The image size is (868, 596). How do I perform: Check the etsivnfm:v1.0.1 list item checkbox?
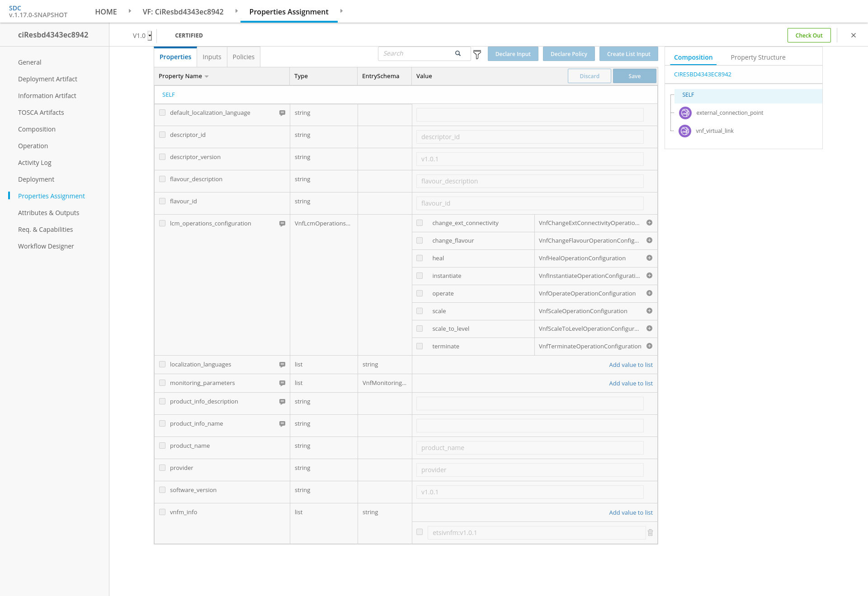(420, 532)
